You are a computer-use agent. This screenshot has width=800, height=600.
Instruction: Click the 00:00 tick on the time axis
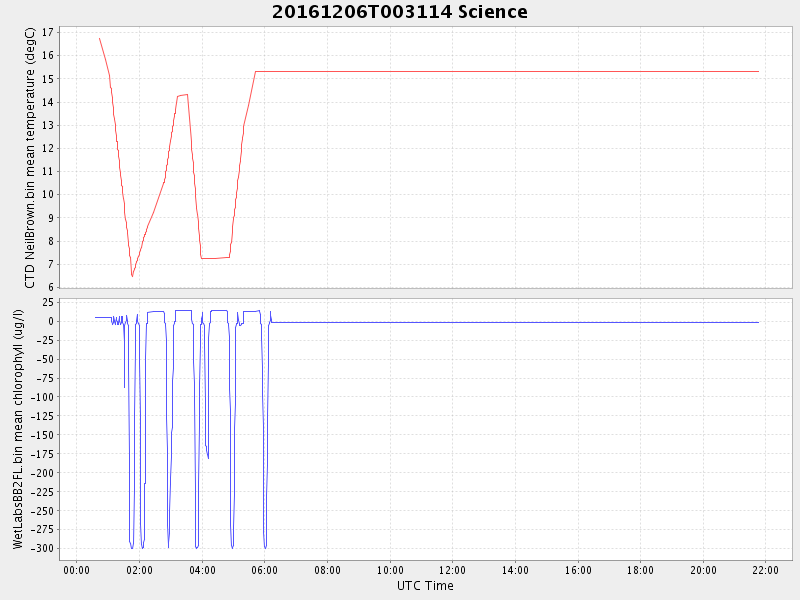tap(76, 570)
